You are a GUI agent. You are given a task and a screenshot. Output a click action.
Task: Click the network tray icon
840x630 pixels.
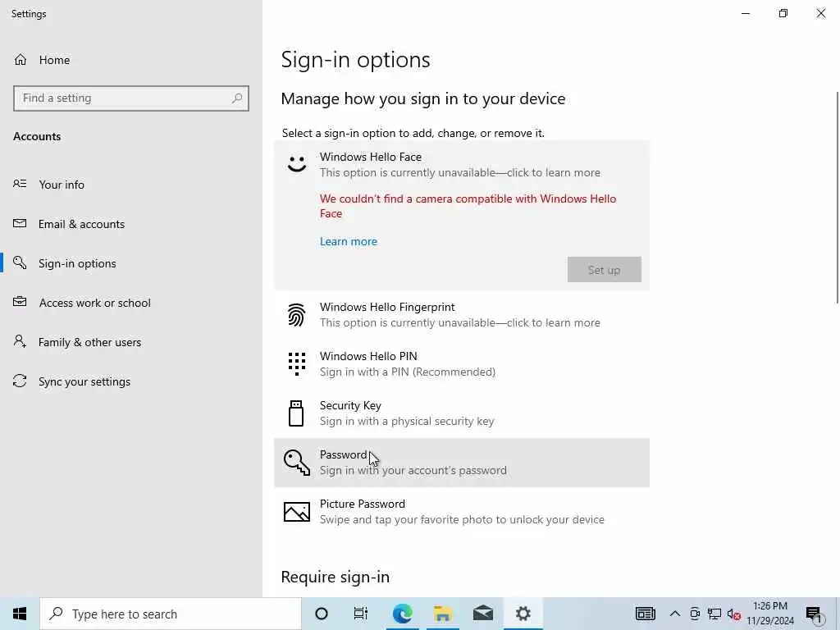[714, 614]
